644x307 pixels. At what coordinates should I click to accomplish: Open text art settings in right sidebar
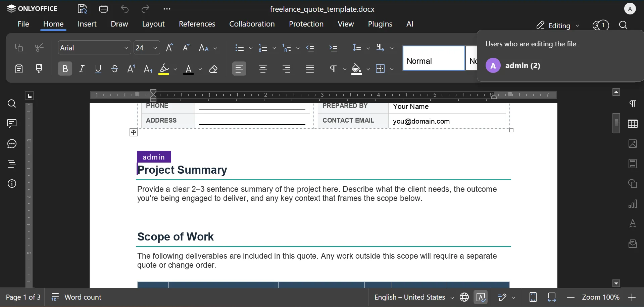633,224
